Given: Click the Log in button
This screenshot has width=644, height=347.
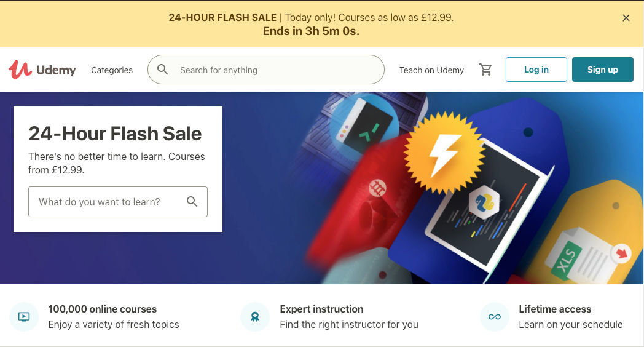Looking at the screenshot, I should [536, 70].
